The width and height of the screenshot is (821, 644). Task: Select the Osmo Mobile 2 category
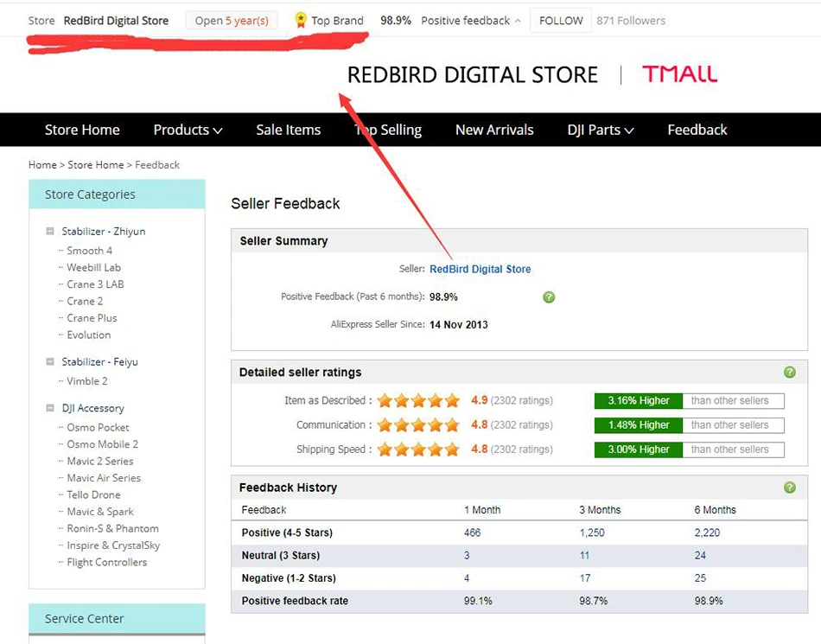(103, 444)
